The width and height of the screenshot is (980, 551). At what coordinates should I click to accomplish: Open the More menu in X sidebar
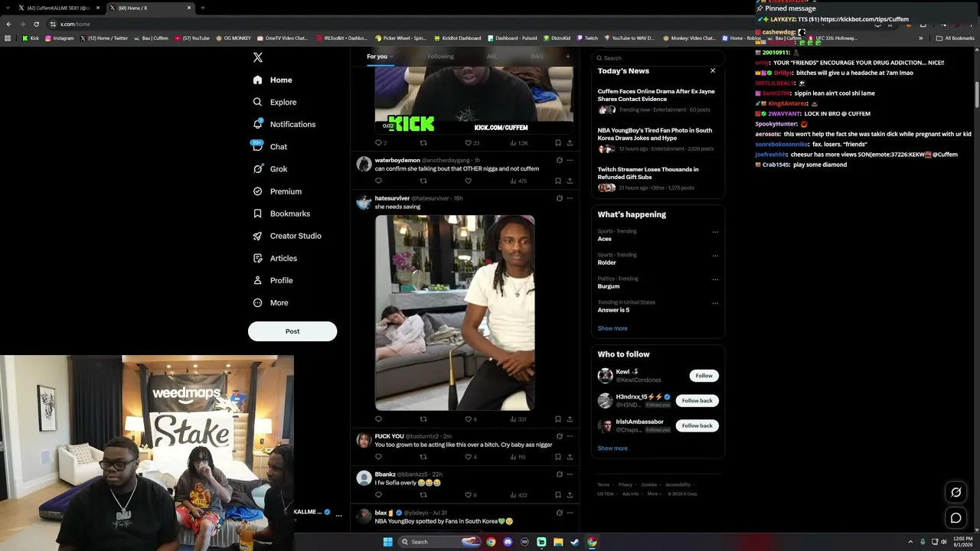(x=270, y=303)
